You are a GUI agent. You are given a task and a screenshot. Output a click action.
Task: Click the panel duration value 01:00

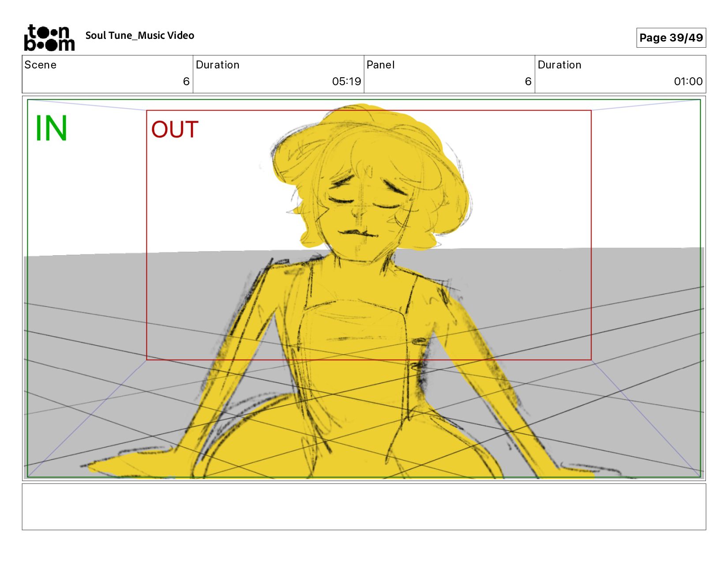[688, 81]
